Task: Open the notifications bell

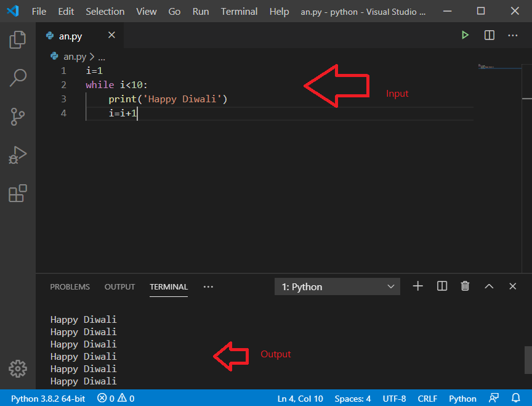Action: (516, 398)
